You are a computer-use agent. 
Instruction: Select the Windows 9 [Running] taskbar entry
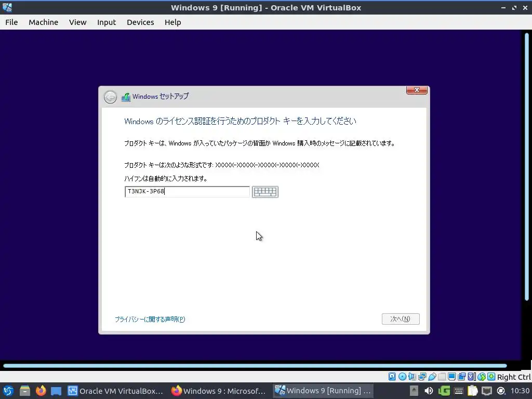pyautogui.click(x=323, y=391)
